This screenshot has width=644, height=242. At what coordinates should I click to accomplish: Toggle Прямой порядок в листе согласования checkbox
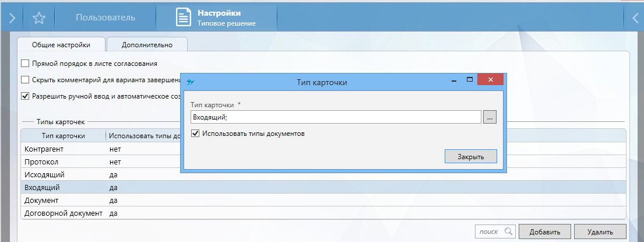point(25,64)
